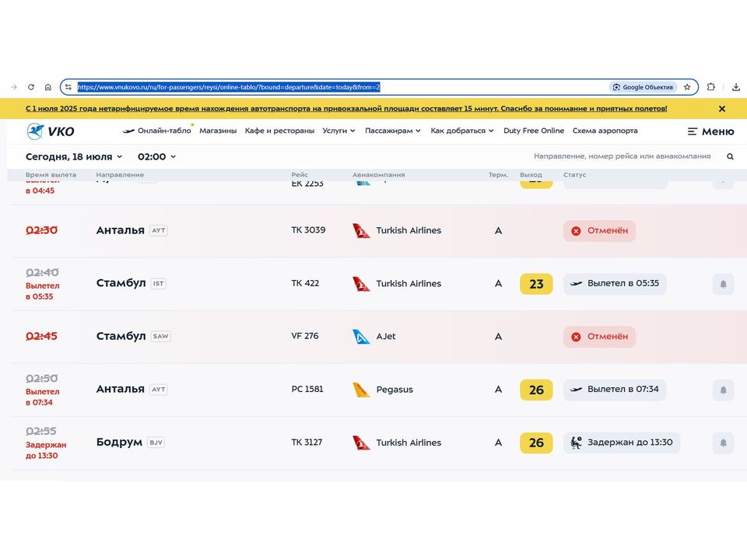Enable notification bell for TK 3127
Screen dimensions: 747x560
pos(723,443)
